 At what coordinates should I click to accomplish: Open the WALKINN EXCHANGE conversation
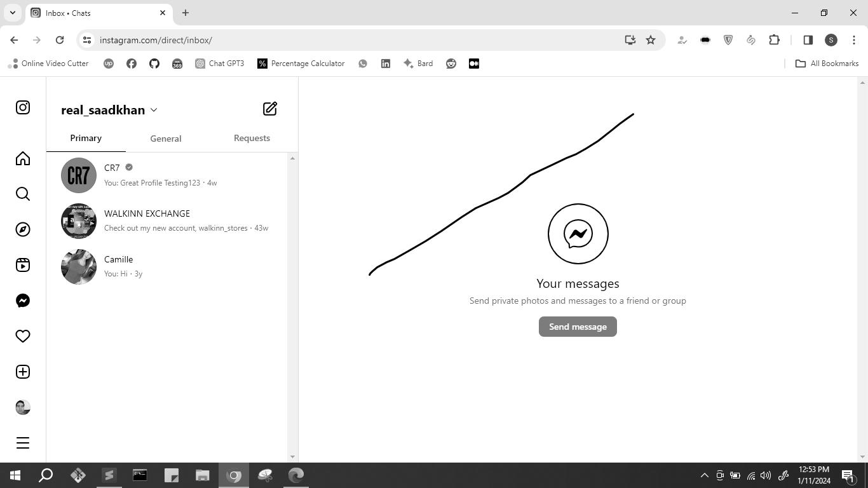coord(167,221)
